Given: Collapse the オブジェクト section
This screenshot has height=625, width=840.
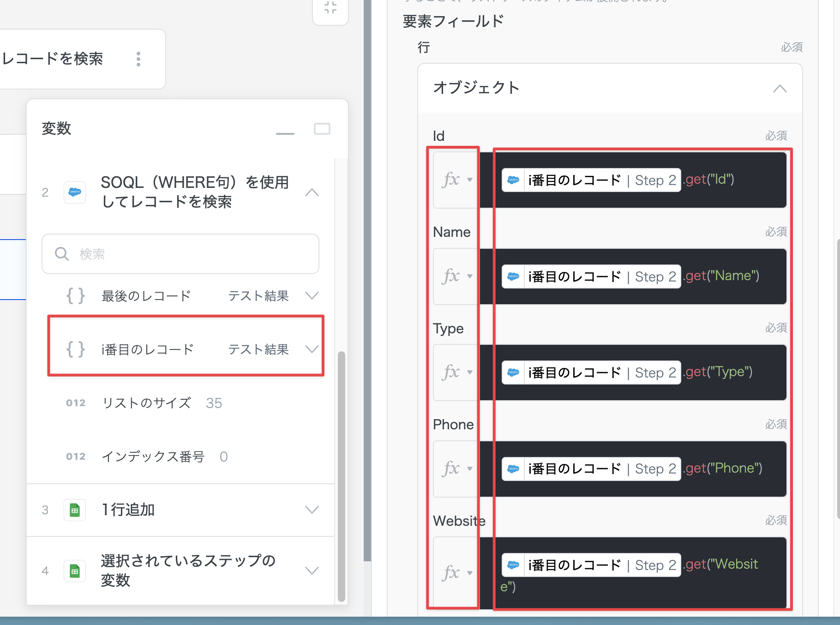Looking at the screenshot, I should tap(780, 88).
